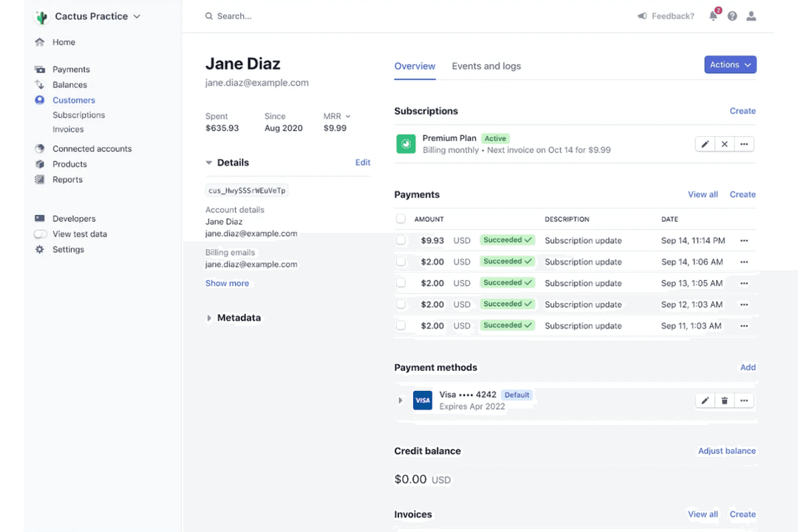Click the Cactus Practice cactus logo

[x=41, y=17]
